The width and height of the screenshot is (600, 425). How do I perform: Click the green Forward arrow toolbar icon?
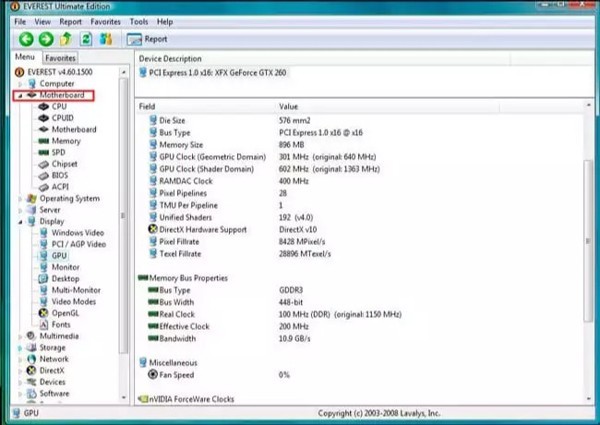pyautogui.click(x=46, y=39)
